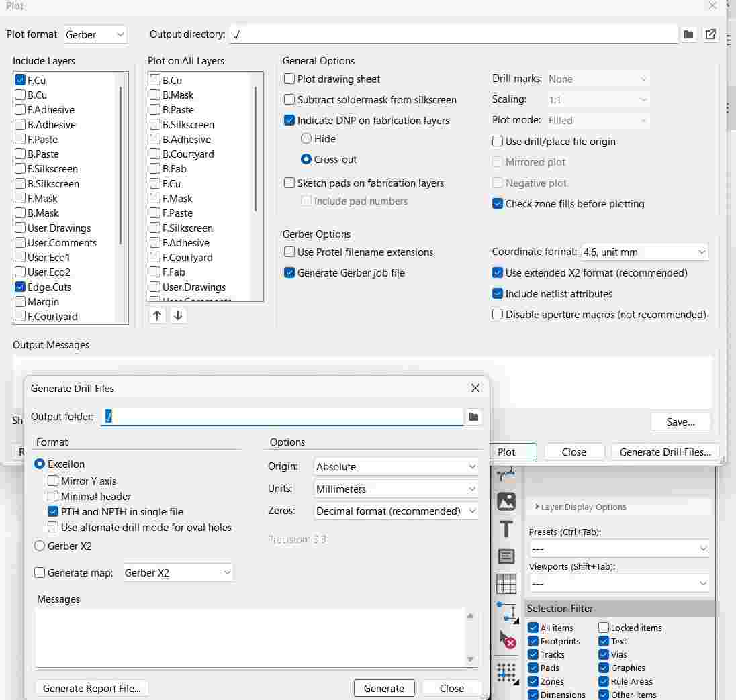The image size is (736, 700).
Task: Open the map format Gerber X2 dropdown
Action: pyautogui.click(x=178, y=573)
